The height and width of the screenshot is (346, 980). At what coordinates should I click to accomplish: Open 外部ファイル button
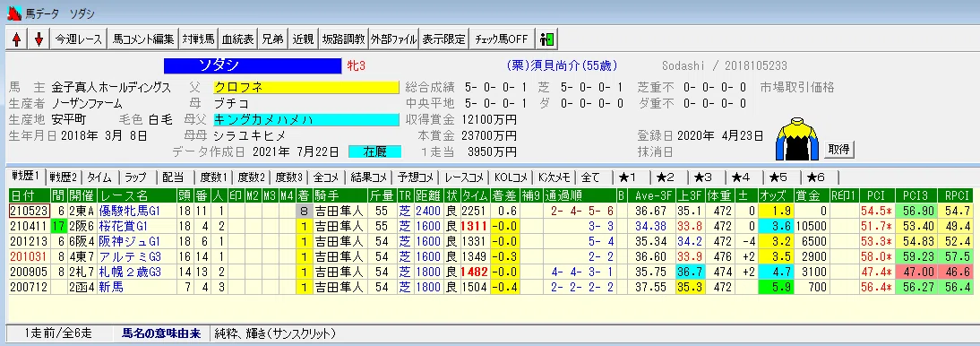coord(394,39)
